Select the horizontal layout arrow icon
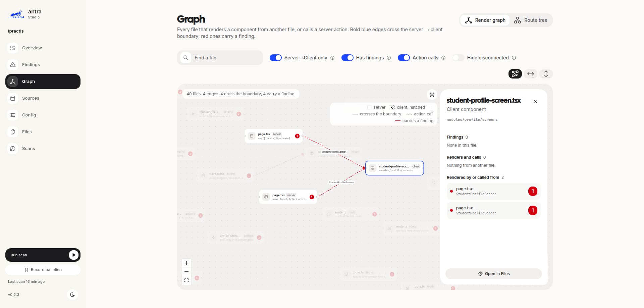Screen dimensions: 644x308 point(531,74)
